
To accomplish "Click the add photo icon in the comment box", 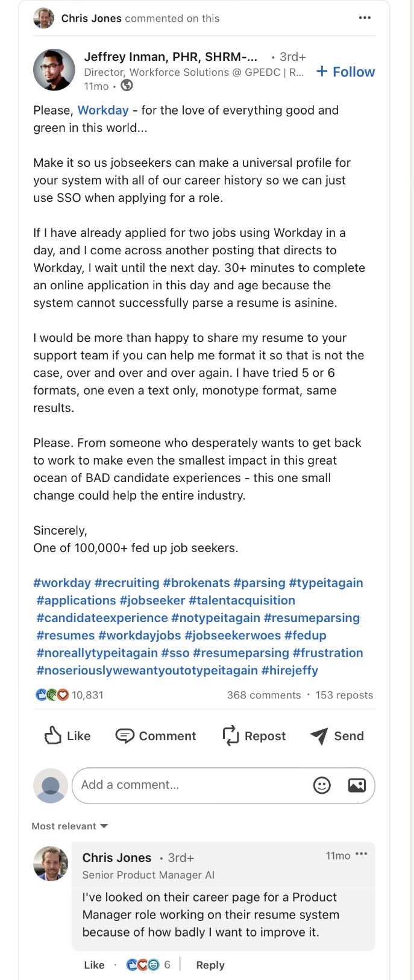I will click(357, 785).
